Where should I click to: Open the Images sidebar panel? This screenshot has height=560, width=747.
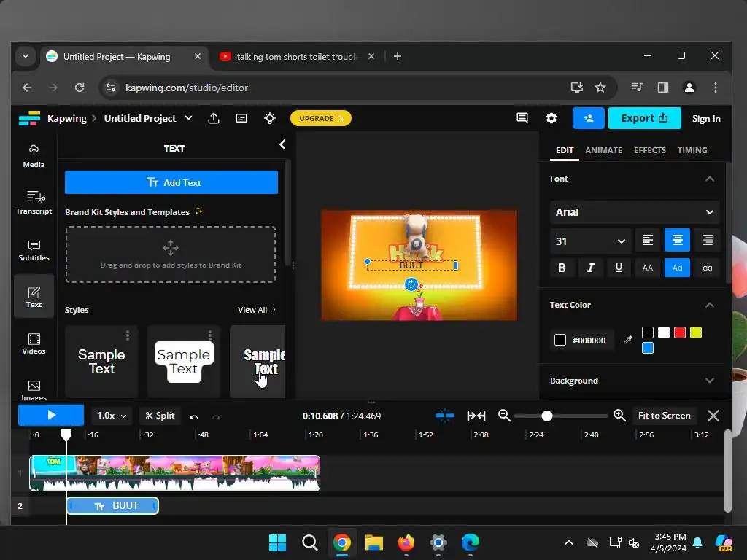point(34,389)
